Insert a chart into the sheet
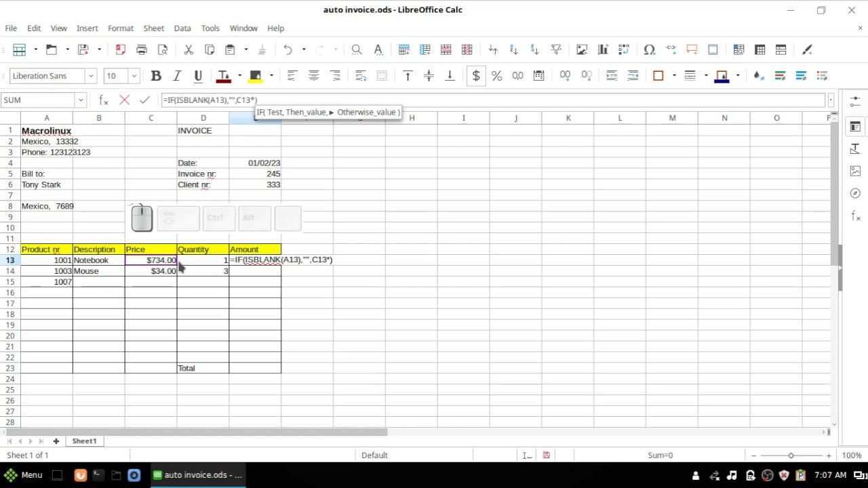868x488 pixels. [x=603, y=49]
